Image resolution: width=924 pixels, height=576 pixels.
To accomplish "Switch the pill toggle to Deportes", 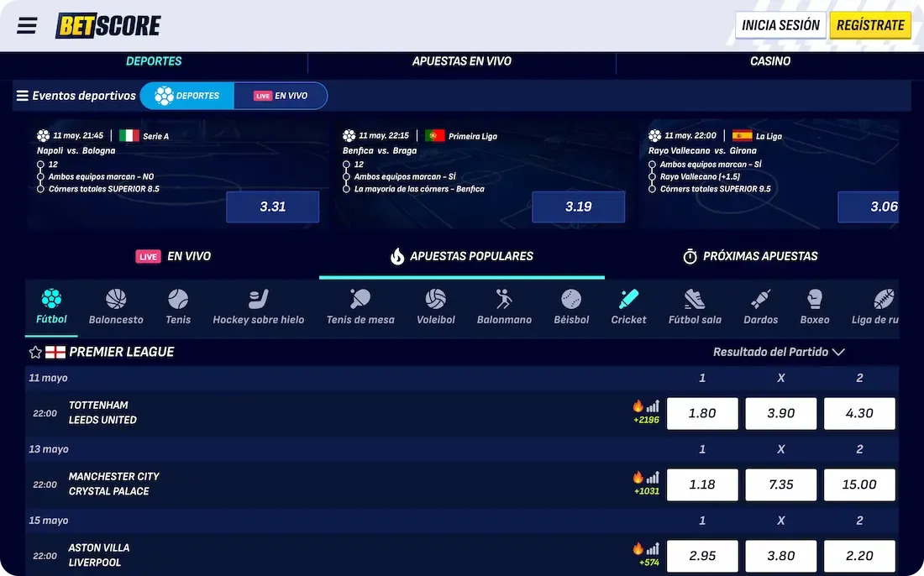I will (x=187, y=96).
